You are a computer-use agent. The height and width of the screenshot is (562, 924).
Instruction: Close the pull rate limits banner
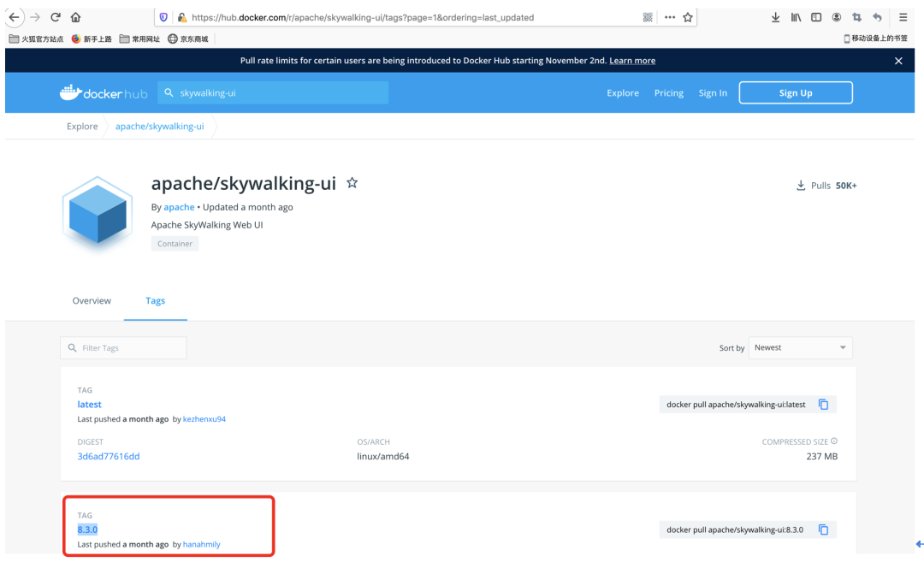(898, 61)
